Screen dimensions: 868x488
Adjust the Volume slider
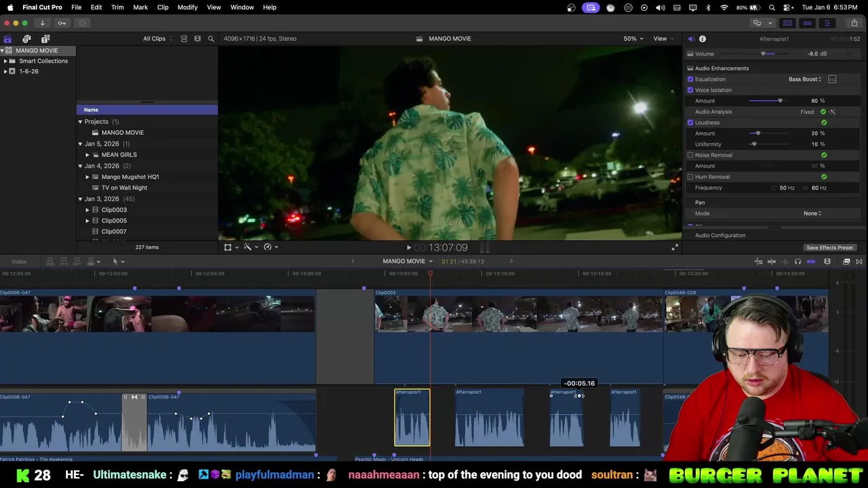tap(764, 54)
